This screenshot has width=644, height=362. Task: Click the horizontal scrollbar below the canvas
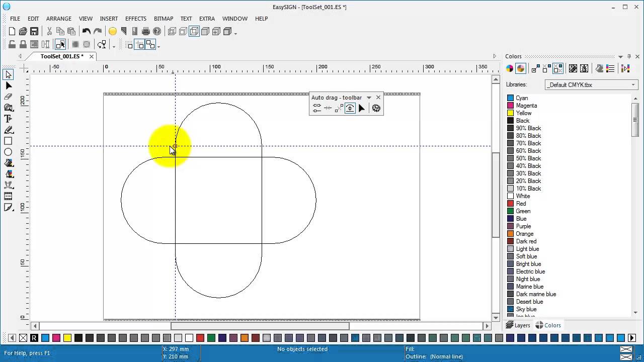[x=260, y=326]
